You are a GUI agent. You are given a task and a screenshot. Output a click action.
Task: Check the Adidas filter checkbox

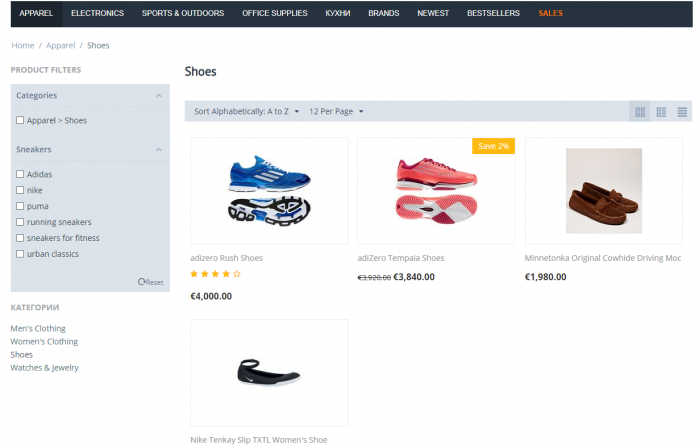pos(20,174)
